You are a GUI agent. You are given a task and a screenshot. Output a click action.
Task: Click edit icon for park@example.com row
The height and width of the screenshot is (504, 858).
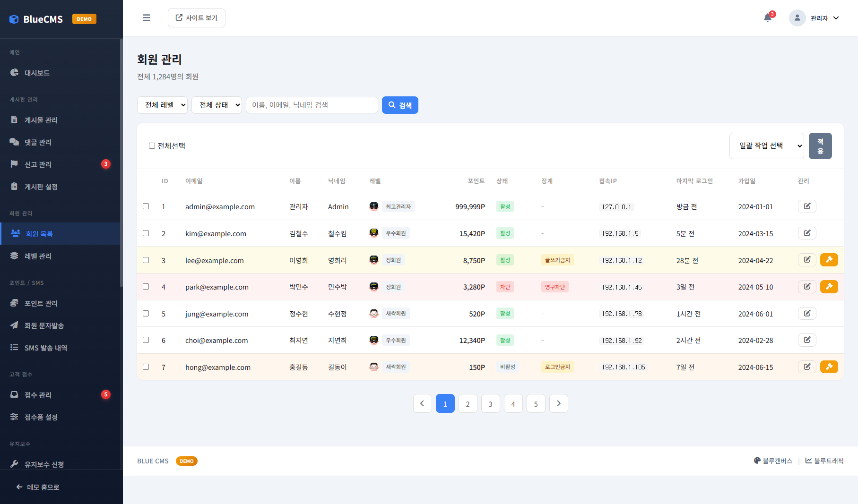coord(807,287)
